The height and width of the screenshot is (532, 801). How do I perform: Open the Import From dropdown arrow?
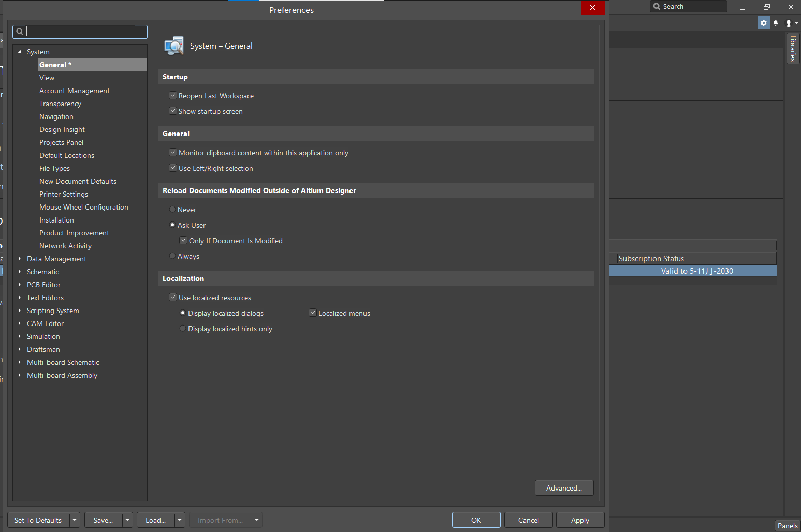[x=257, y=520]
